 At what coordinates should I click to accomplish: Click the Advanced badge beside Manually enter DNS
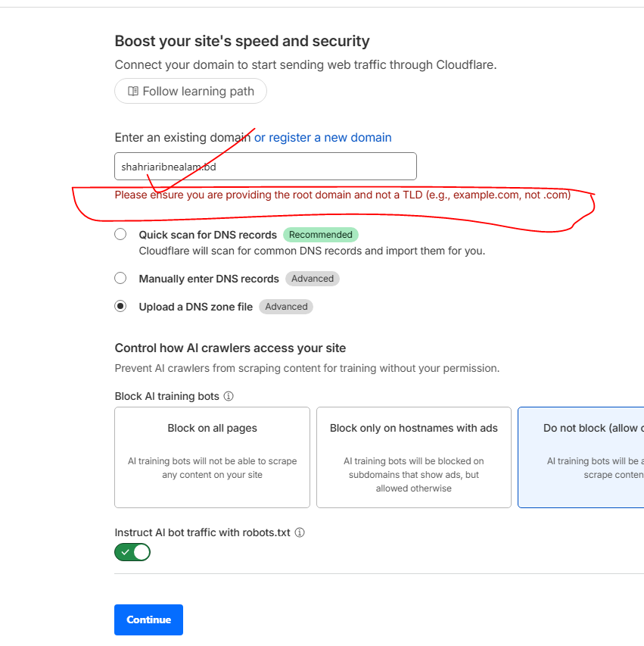[313, 279]
